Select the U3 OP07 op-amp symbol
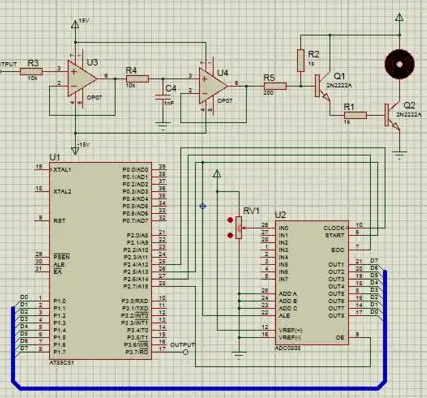The image size is (427, 398). click(x=82, y=79)
